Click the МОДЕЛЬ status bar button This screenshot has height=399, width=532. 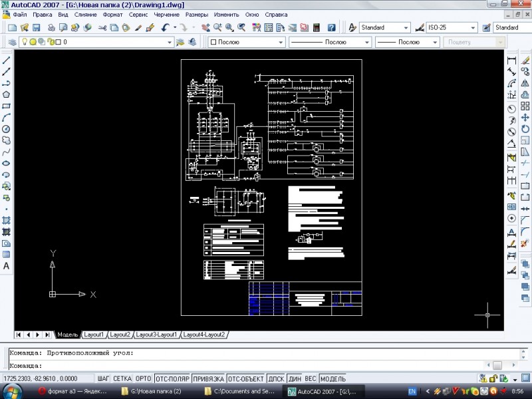(x=333, y=378)
